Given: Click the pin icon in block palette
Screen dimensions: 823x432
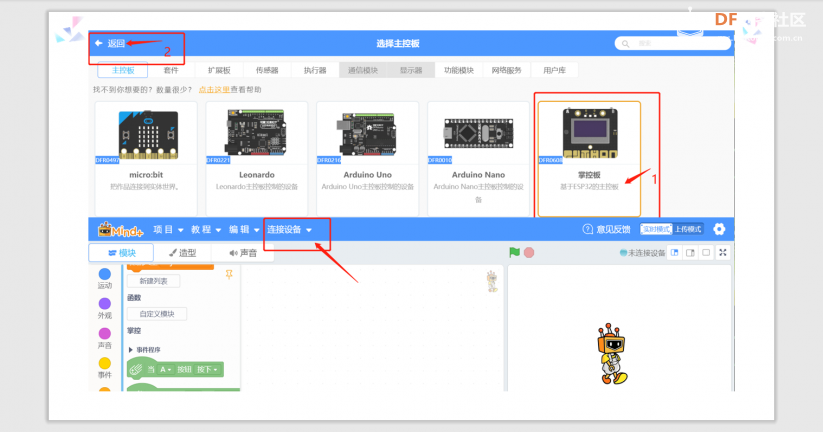Looking at the screenshot, I should click(x=229, y=275).
